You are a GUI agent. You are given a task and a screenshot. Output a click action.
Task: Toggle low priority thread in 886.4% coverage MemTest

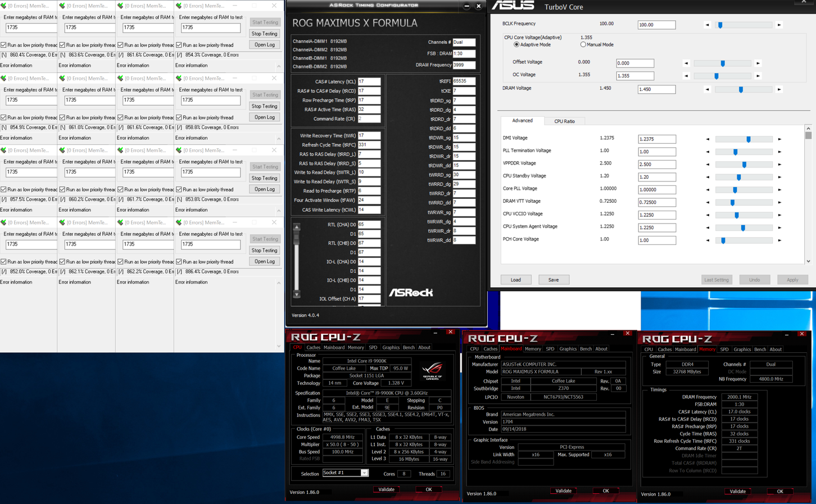[x=179, y=262]
